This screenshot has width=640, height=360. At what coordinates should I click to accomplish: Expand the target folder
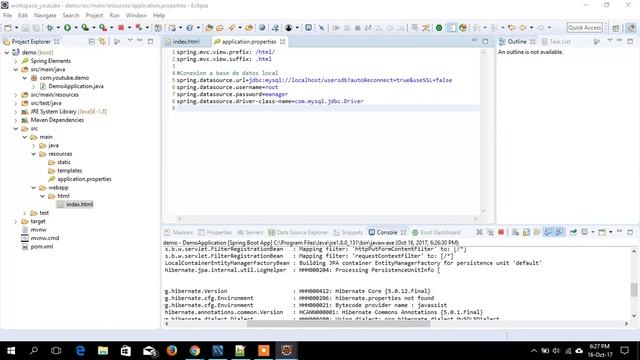tap(16, 221)
